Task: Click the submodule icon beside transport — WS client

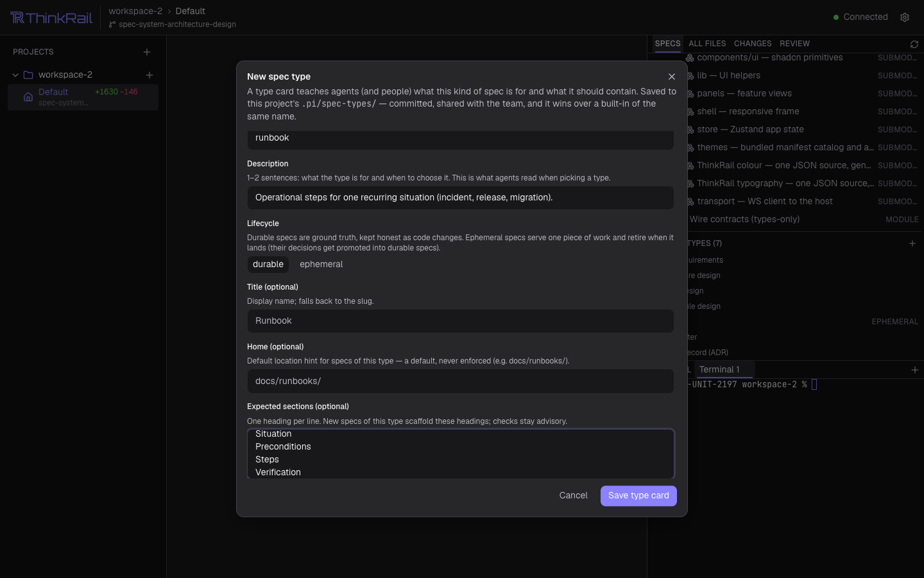Action: (x=690, y=202)
